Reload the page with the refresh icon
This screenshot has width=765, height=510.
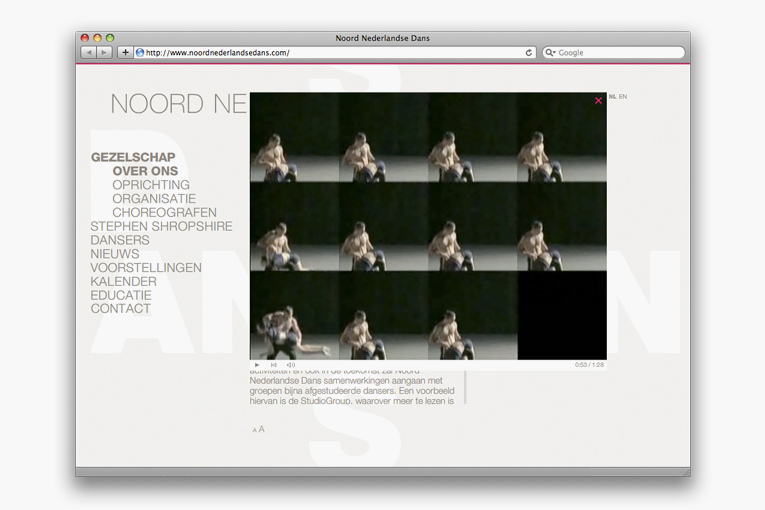[528, 52]
